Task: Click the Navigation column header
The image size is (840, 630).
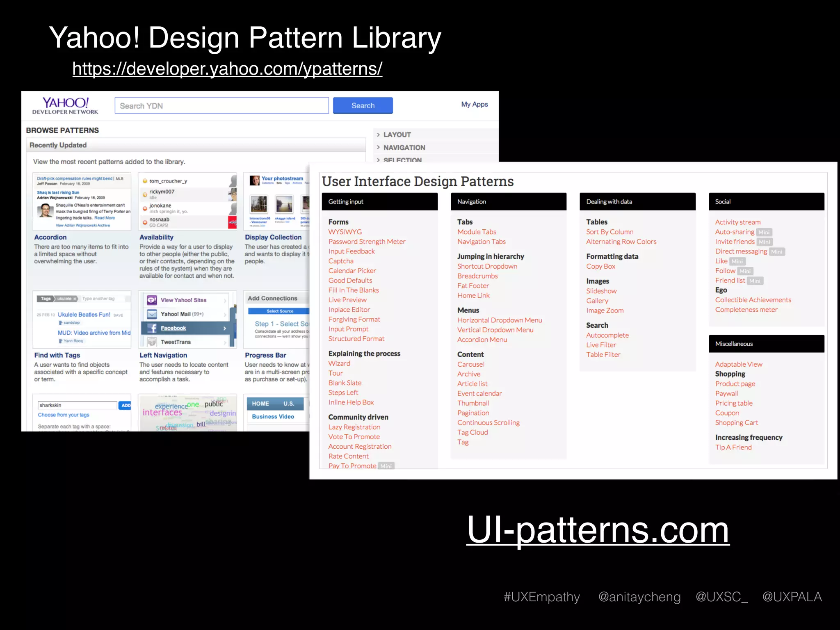Action: click(x=509, y=201)
